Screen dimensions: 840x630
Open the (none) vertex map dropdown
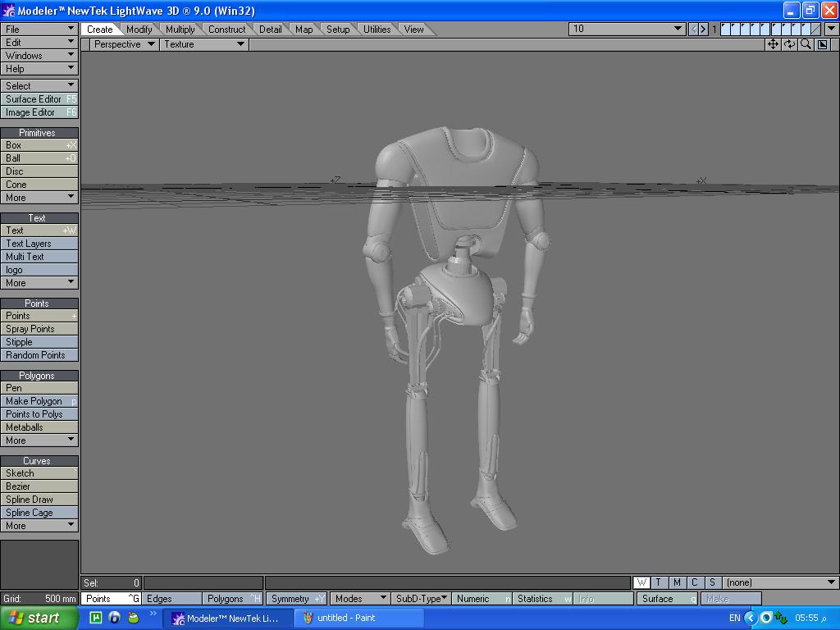click(x=781, y=582)
